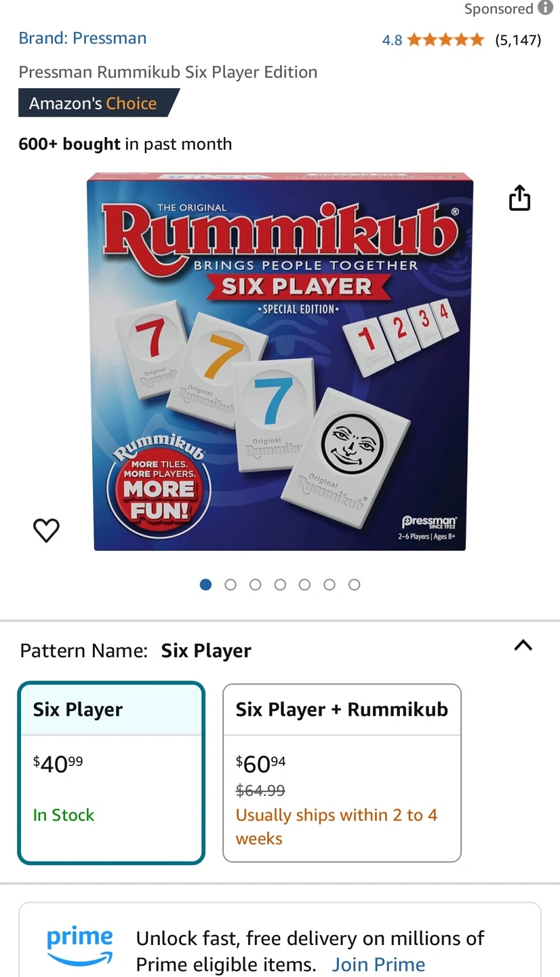The height and width of the screenshot is (977, 560).
Task: Open the Rummikub box product image
Action: (280, 361)
